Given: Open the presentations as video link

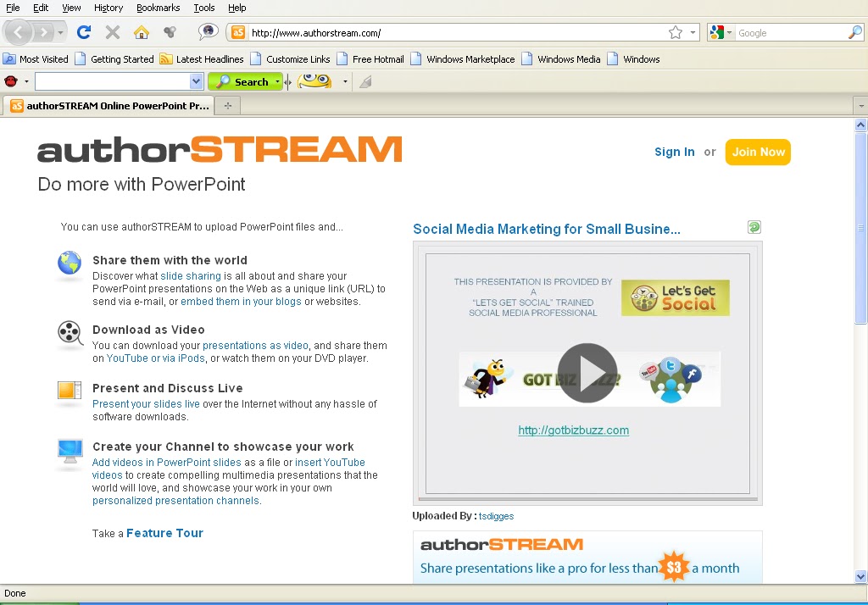Looking at the screenshot, I should 255,346.
